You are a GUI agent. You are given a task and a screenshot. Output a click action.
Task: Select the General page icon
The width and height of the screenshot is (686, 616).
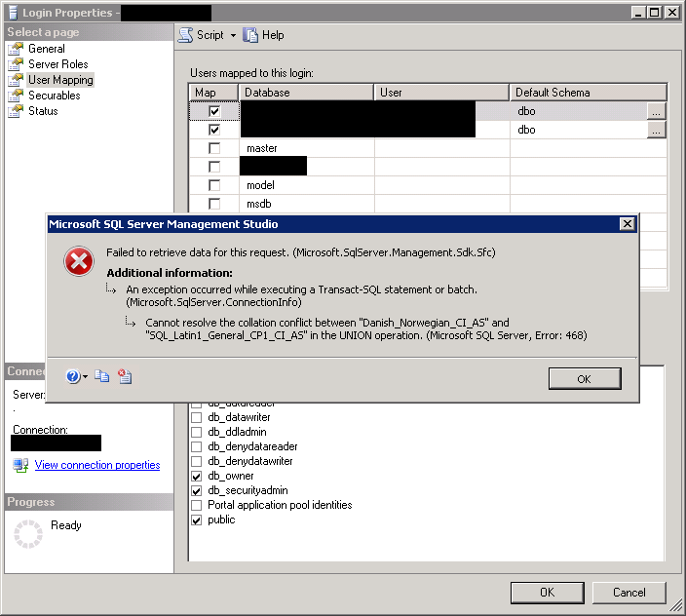click(x=16, y=49)
